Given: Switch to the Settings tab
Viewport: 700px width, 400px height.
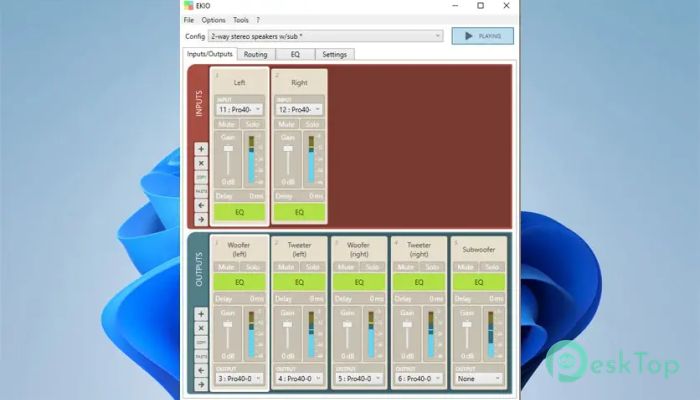Looking at the screenshot, I should point(334,54).
